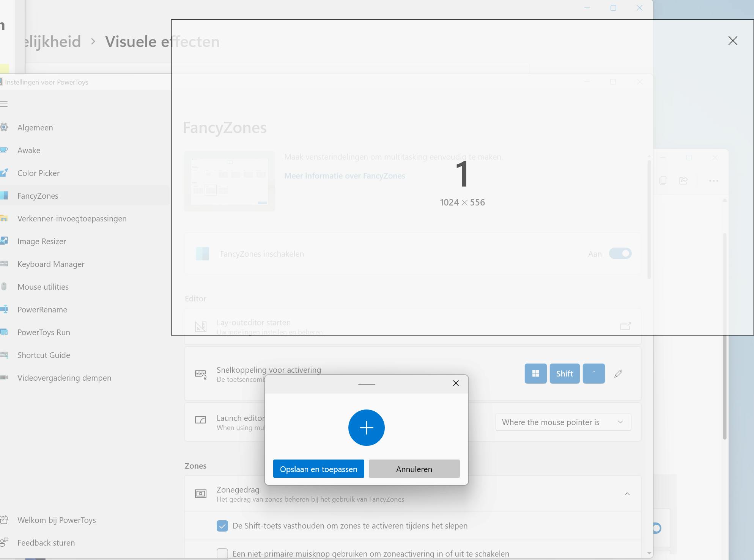Click Opslaan en toepassen button
The width and height of the screenshot is (754, 560).
pyautogui.click(x=318, y=469)
